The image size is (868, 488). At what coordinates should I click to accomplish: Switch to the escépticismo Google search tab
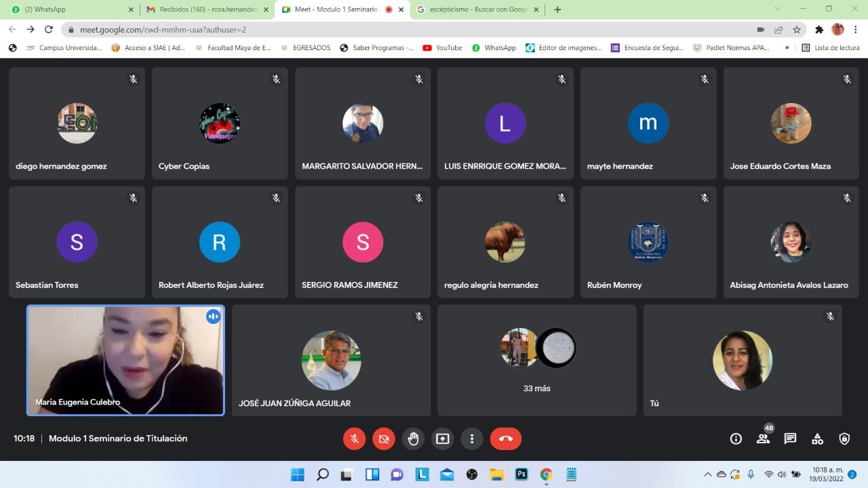(479, 9)
